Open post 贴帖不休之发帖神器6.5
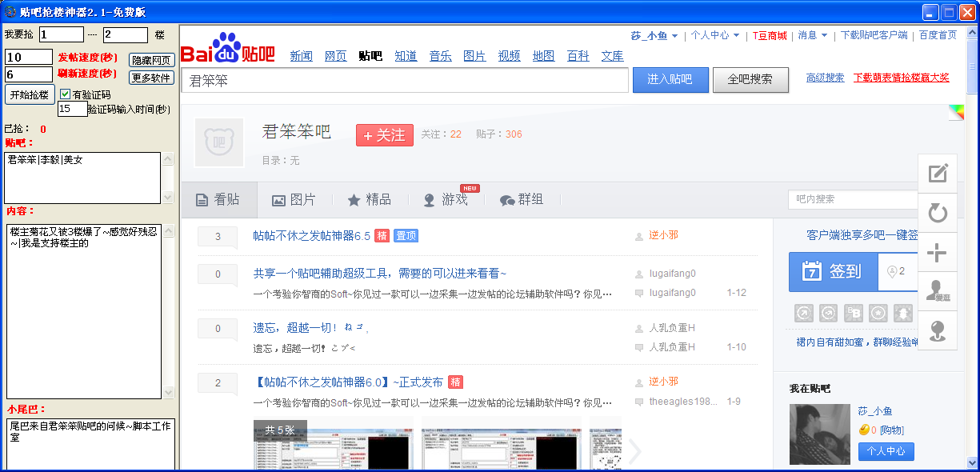Image resolution: width=980 pixels, height=472 pixels. click(312, 236)
